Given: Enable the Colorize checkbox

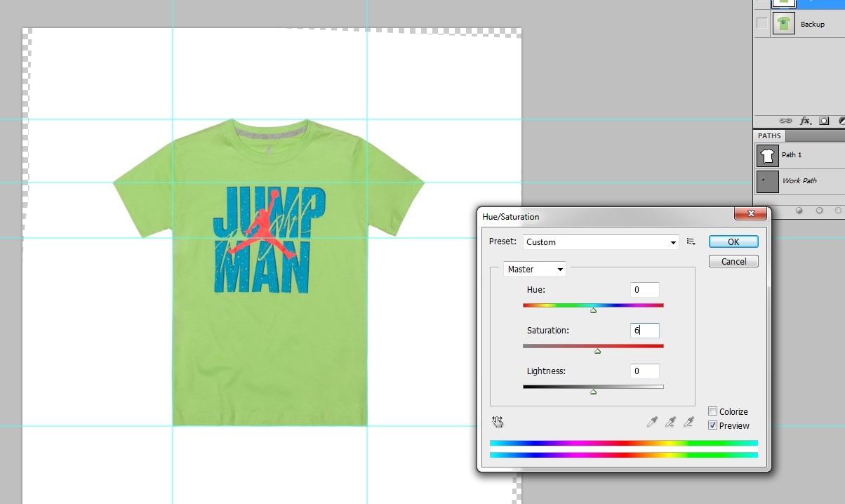Looking at the screenshot, I should (x=713, y=412).
